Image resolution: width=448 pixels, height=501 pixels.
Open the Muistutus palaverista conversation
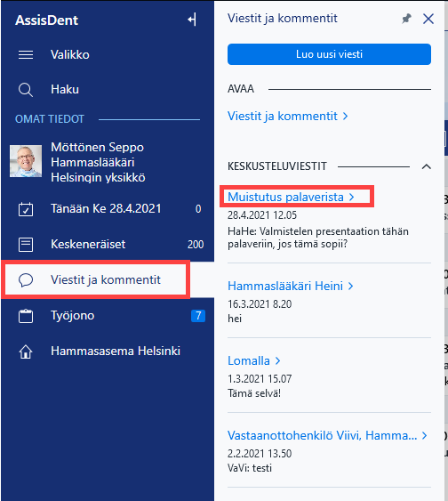tap(291, 197)
